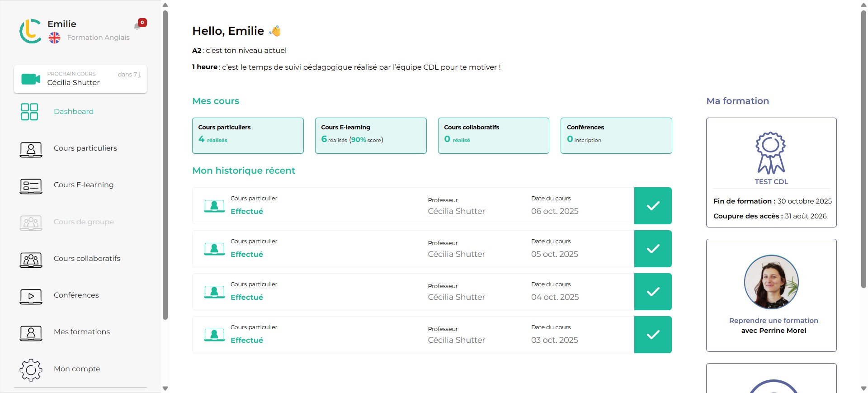This screenshot has height=393, width=868.
Task: Click Perrine Morel's profile photo
Action: pyautogui.click(x=771, y=282)
